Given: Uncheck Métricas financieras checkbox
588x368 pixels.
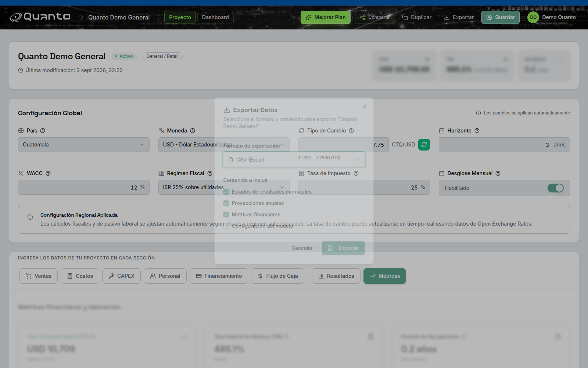Looking at the screenshot, I should coord(226,215).
